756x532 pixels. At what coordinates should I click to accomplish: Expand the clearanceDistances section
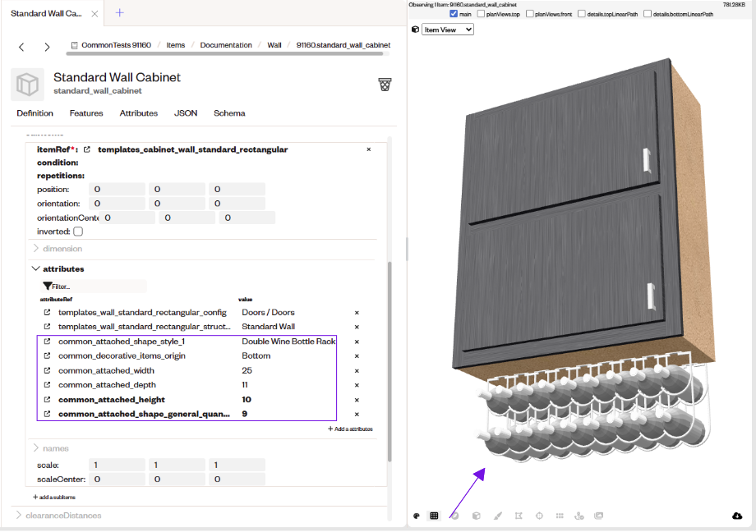(58, 515)
